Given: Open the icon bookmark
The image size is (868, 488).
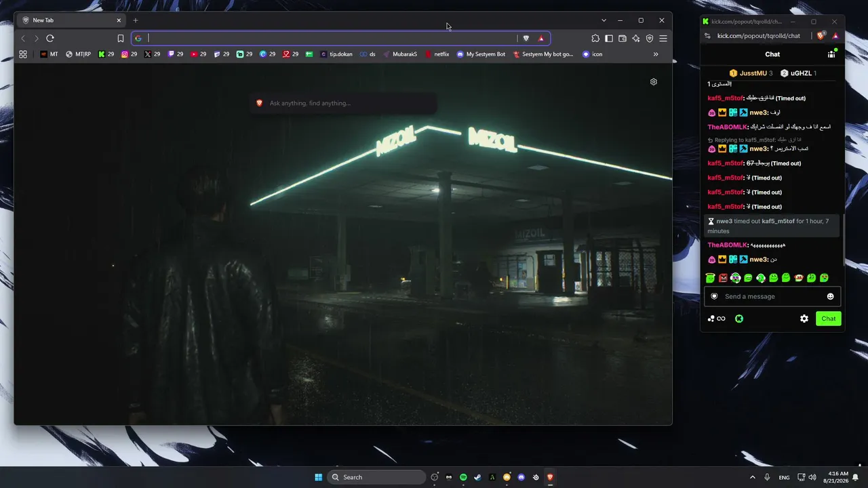Looking at the screenshot, I should pyautogui.click(x=592, y=54).
